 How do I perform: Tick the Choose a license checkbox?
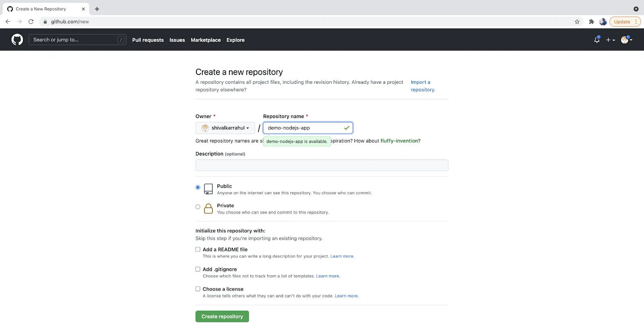click(x=198, y=289)
